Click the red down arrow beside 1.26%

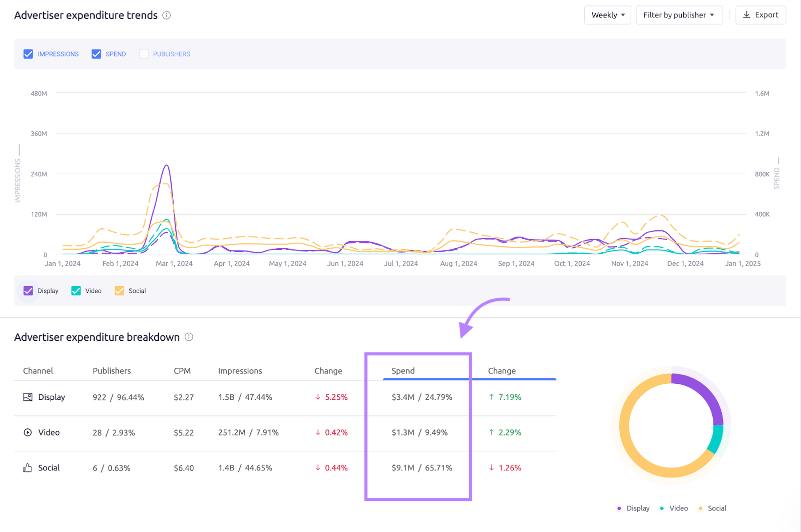492,467
